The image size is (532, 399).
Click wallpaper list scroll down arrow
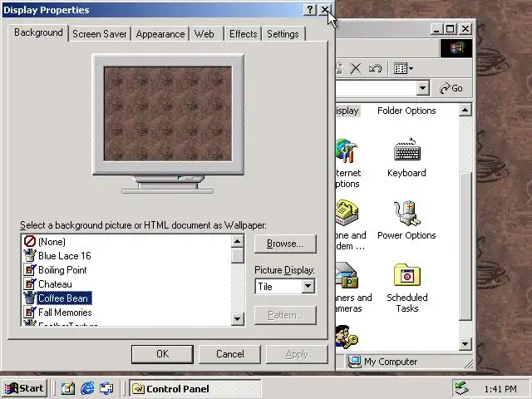[x=238, y=319]
